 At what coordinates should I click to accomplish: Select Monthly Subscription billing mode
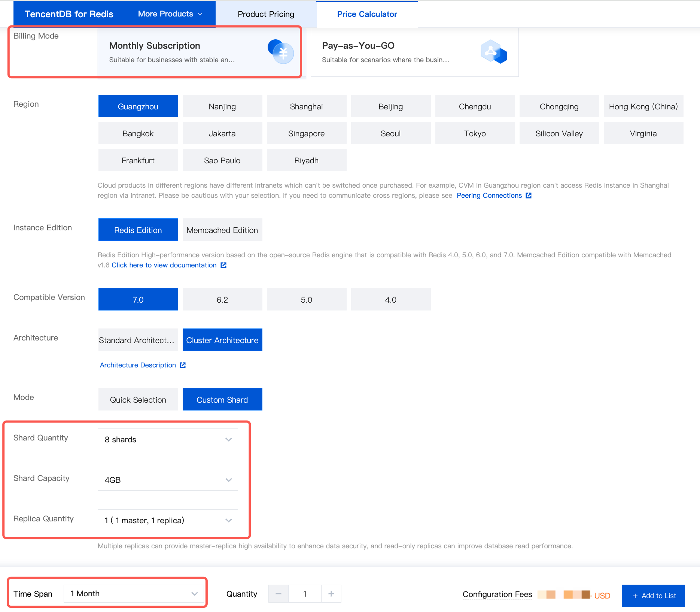click(202, 52)
